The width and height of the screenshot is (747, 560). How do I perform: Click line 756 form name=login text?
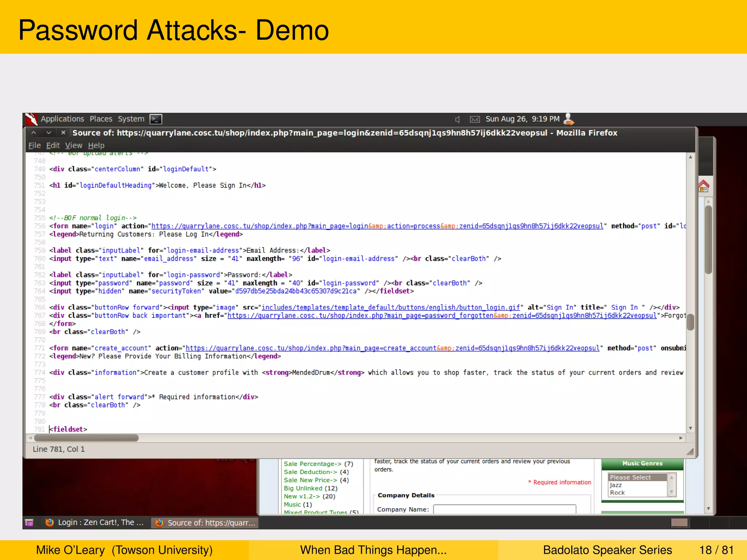coord(84,226)
